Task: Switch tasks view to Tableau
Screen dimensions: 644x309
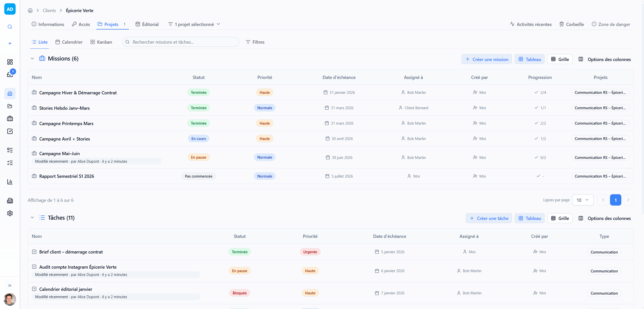Action: pyautogui.click(x=529, y=218)
